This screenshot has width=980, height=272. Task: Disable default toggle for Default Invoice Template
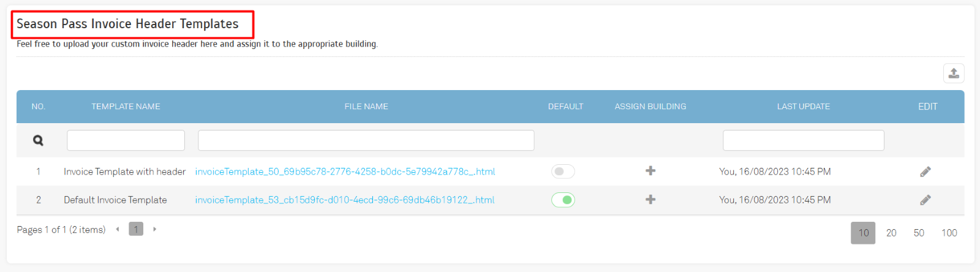point(563,200)
